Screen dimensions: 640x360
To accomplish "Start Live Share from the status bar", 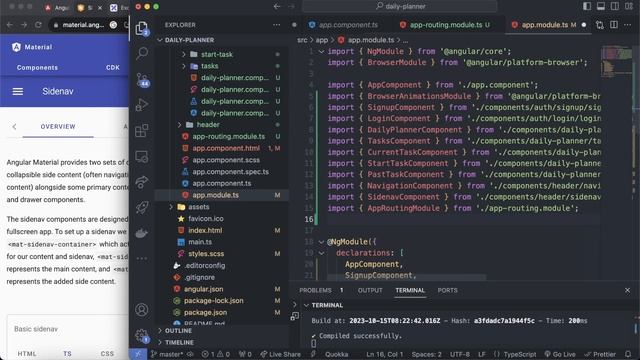I will pyautogui.click(x=280, y=354).
